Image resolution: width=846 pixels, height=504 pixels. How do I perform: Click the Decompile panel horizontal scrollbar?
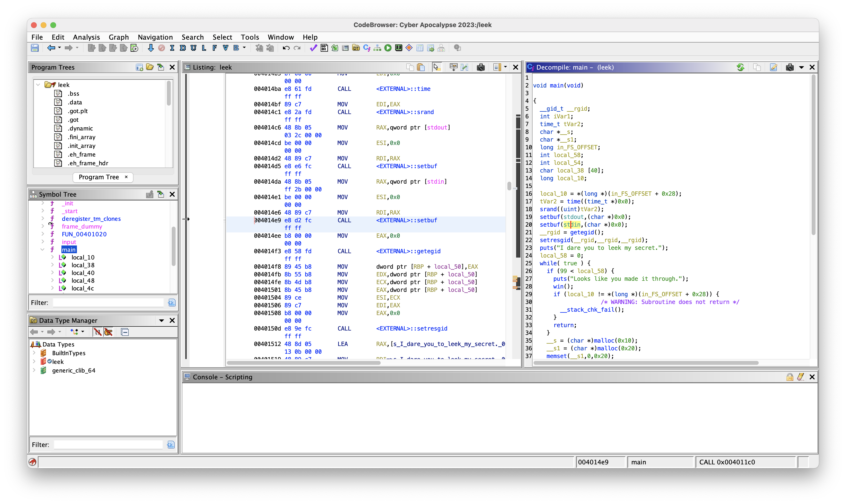(x=646, y=363)
